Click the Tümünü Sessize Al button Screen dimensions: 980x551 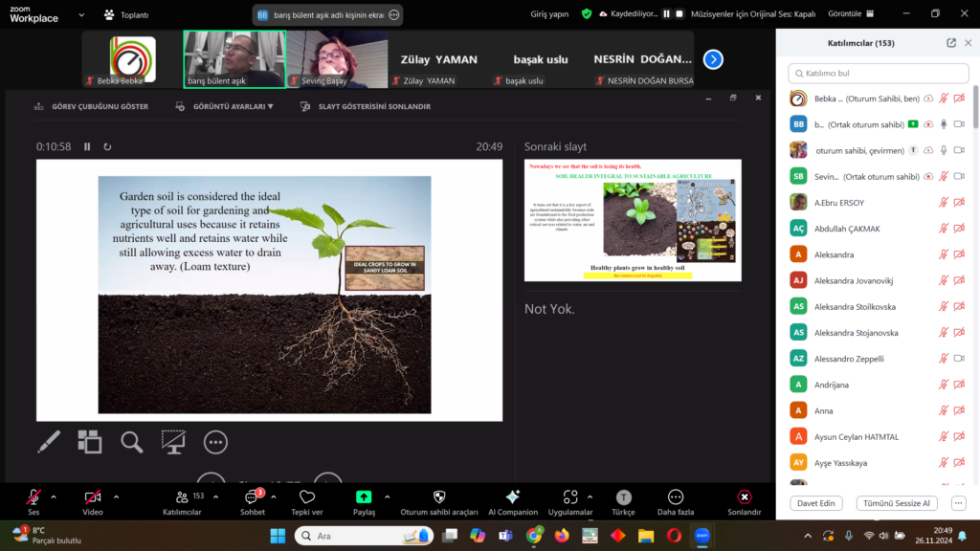[897, 503]
